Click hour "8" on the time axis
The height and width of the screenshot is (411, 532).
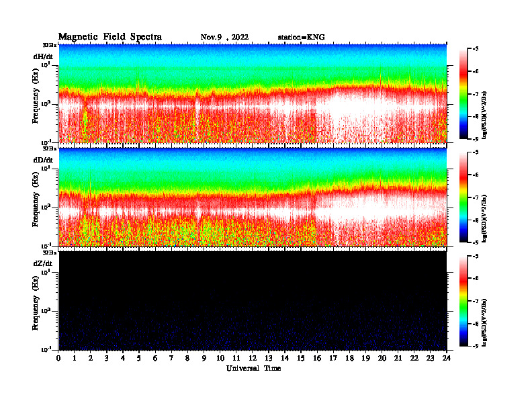[187, 359]
